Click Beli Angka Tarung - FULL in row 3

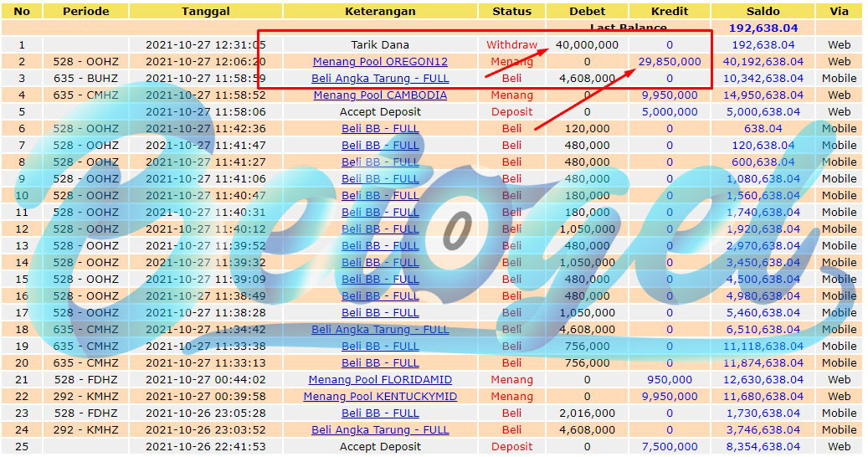click(x=380, y=78)
